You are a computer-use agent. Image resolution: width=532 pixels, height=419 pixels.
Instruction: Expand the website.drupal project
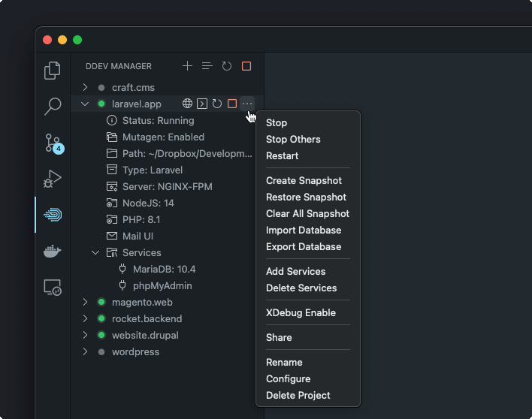85,335
